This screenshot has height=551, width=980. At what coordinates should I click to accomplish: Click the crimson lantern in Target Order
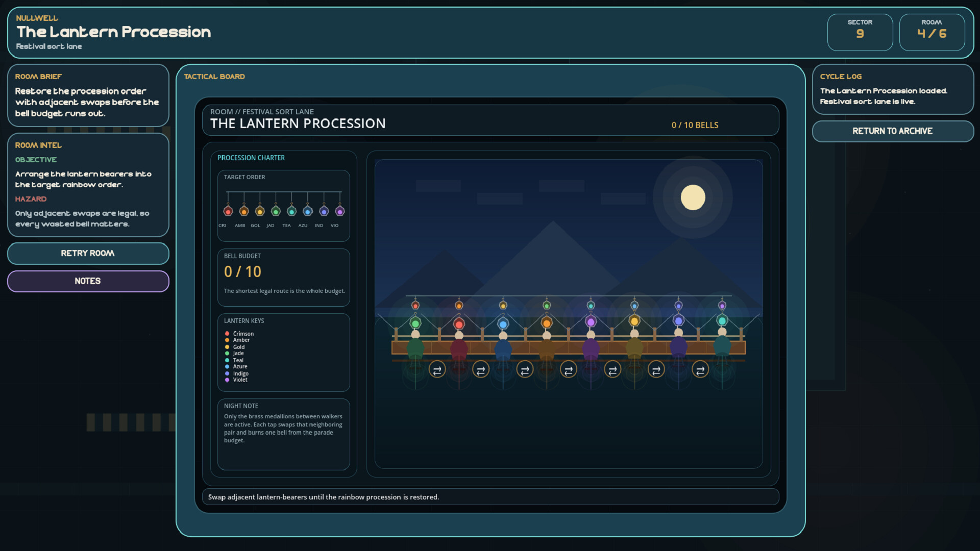pyautogui.click(x=228, y=211)
